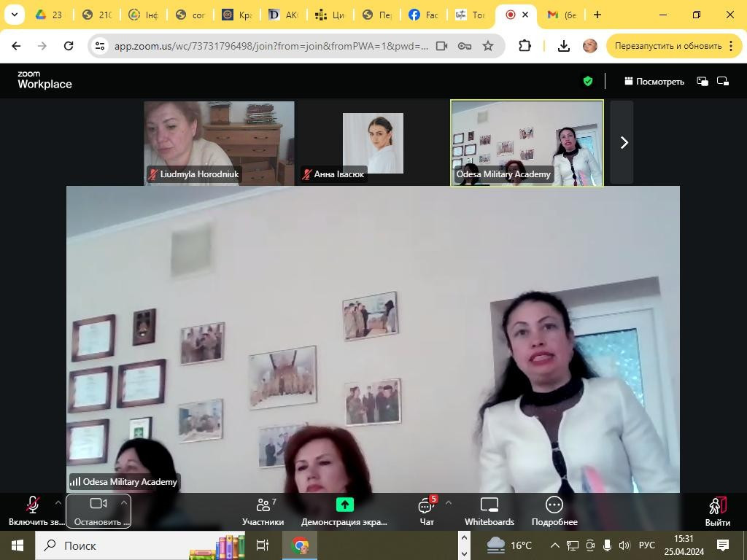Screen dimensions: 747x560
Task: Open Whiteboards
Action: point(489,511)
